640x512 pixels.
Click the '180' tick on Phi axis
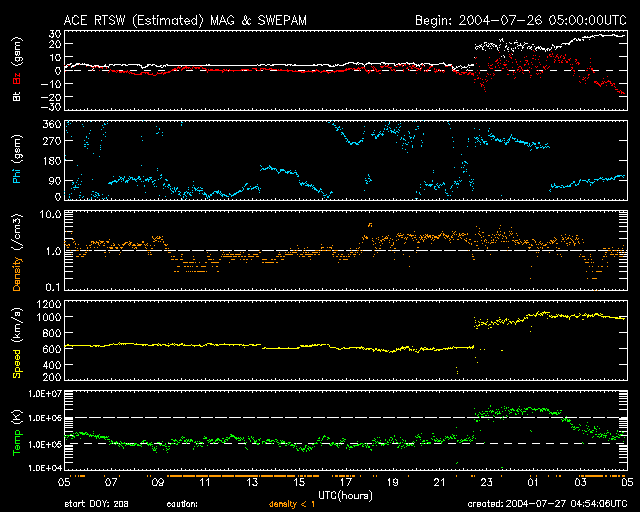(52, 161)
